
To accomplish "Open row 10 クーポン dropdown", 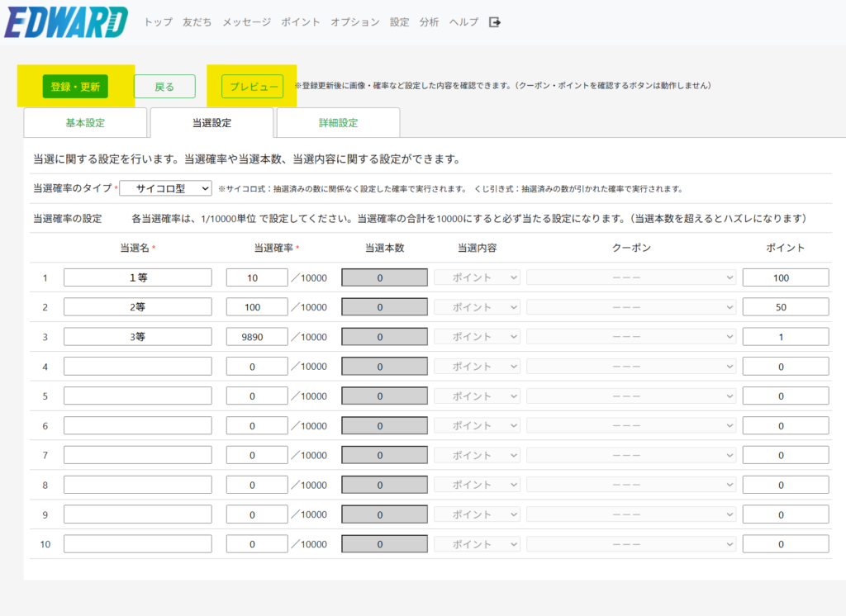I will tap(631, 544).
